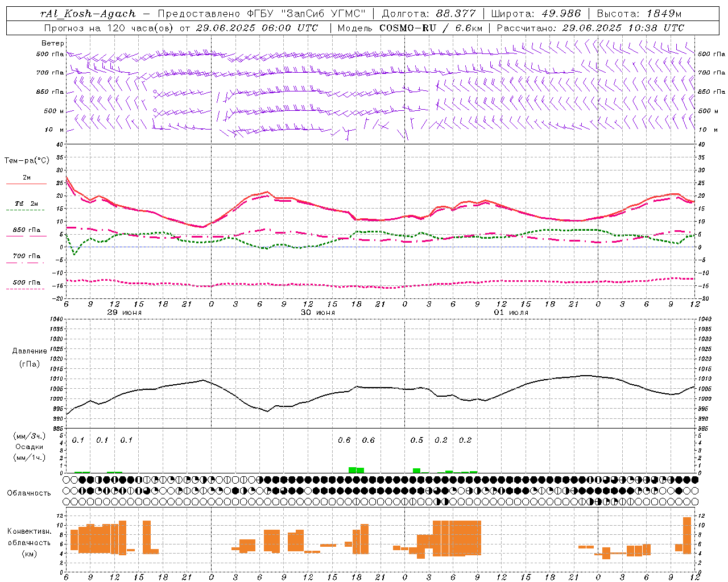Click the Td 2м dew point legend entry
728x582 pixels.
pos(26,203)
